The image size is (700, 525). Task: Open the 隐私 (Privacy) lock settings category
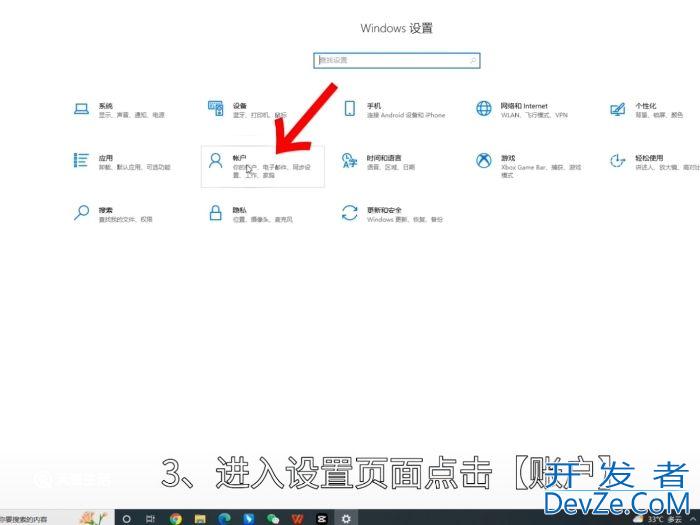coord(250,214)
